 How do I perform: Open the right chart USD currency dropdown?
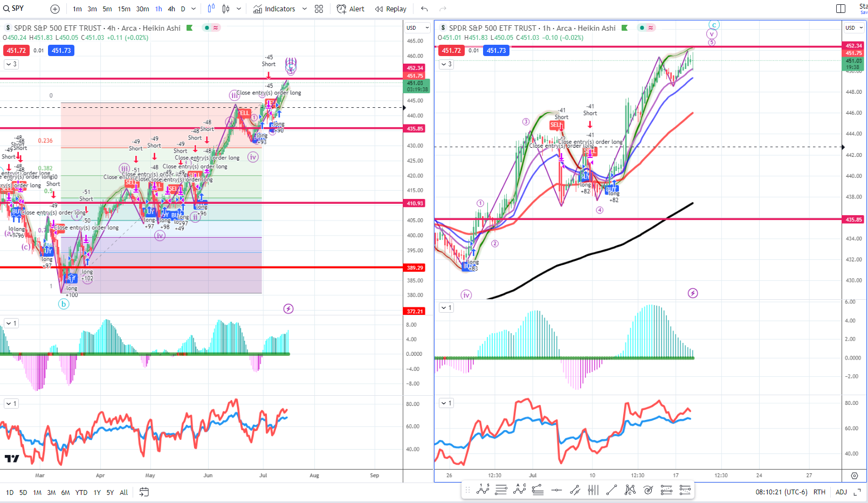coord(855,27)
